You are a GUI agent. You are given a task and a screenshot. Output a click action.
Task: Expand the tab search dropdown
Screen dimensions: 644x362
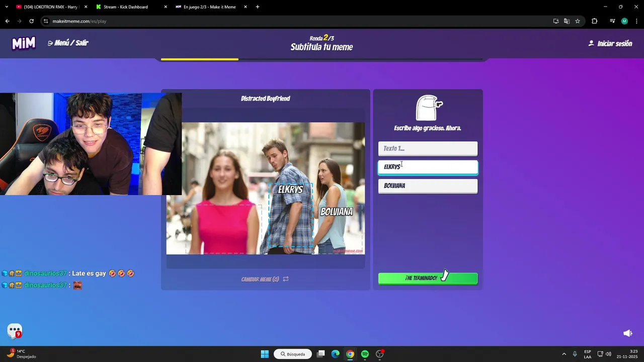(x=6, y=7)
